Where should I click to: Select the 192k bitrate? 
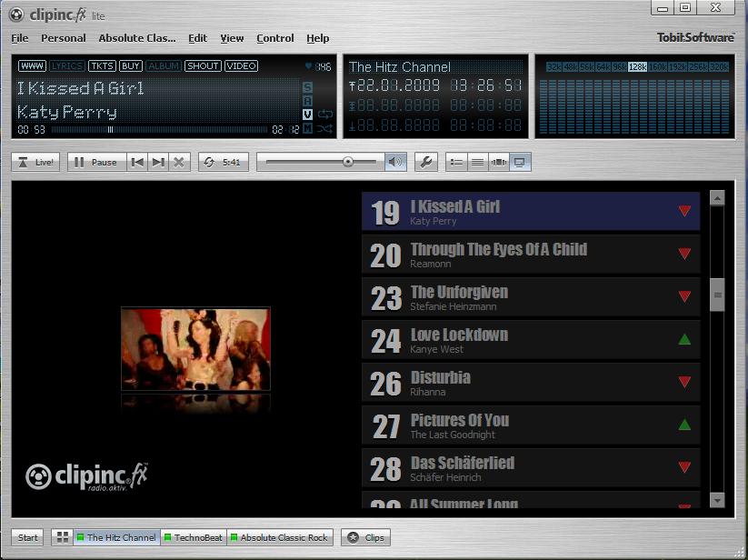678,66
